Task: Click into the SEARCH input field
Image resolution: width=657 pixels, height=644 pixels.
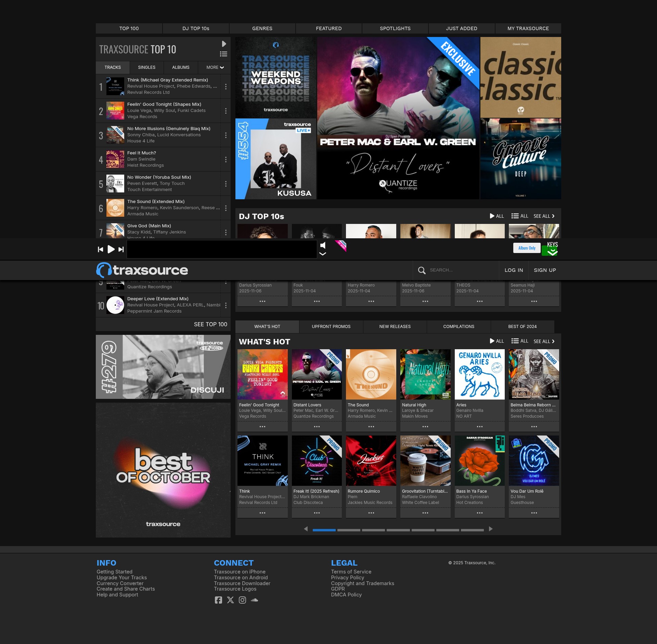Action: point(462,270)
